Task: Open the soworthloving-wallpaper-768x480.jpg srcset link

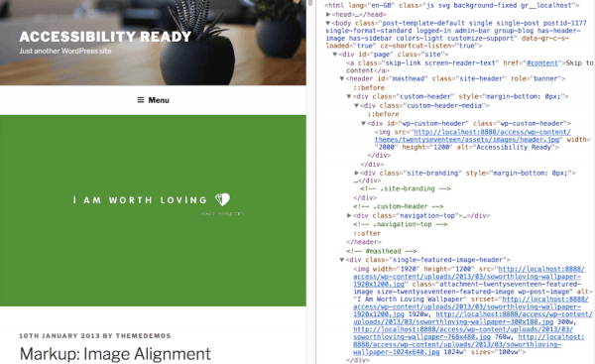Action: pos(463,333)
